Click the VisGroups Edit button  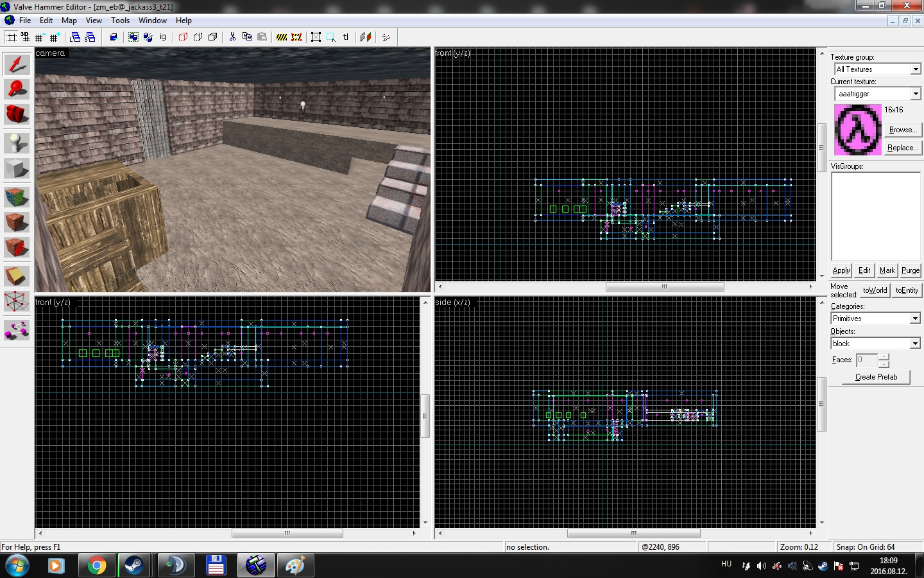click(864, 270)
